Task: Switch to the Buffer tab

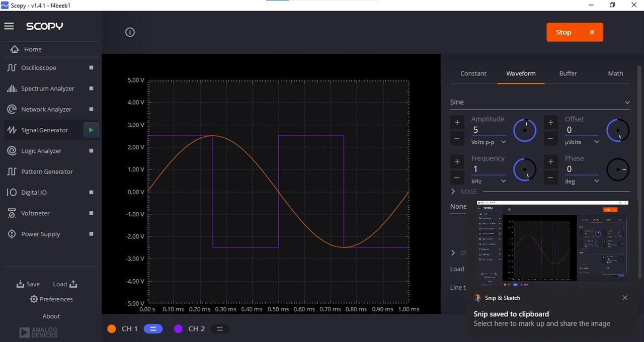Action: tap(568, 73)
